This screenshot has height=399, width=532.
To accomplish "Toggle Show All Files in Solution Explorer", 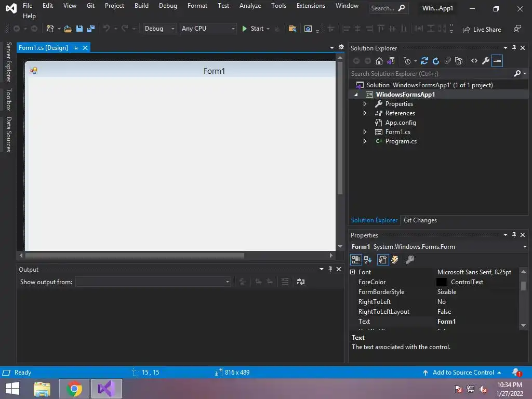I will point(459,61).
